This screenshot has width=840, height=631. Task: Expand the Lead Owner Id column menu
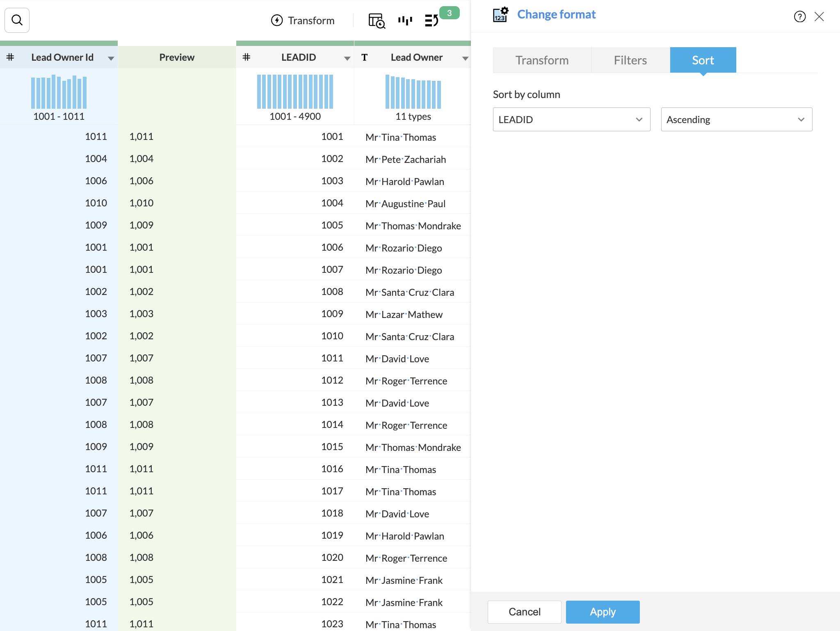click(x=111, y=58)
